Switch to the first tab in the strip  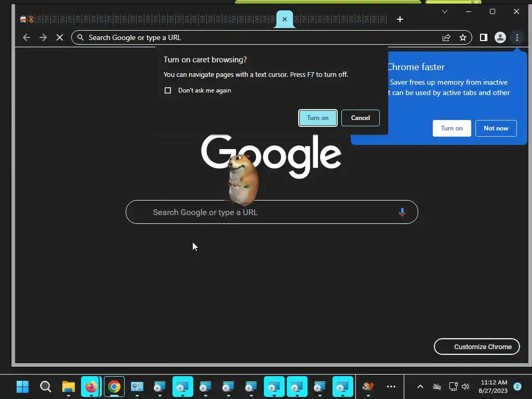click(x=23, y=19)
